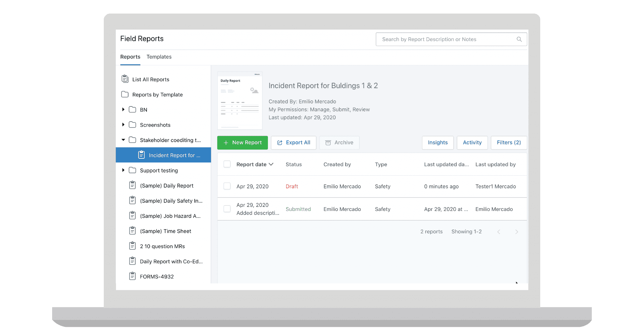Click the Added descripti... report note
Image resolution: width=644 pixels, height=336 pixels.
tap(258, 213)
